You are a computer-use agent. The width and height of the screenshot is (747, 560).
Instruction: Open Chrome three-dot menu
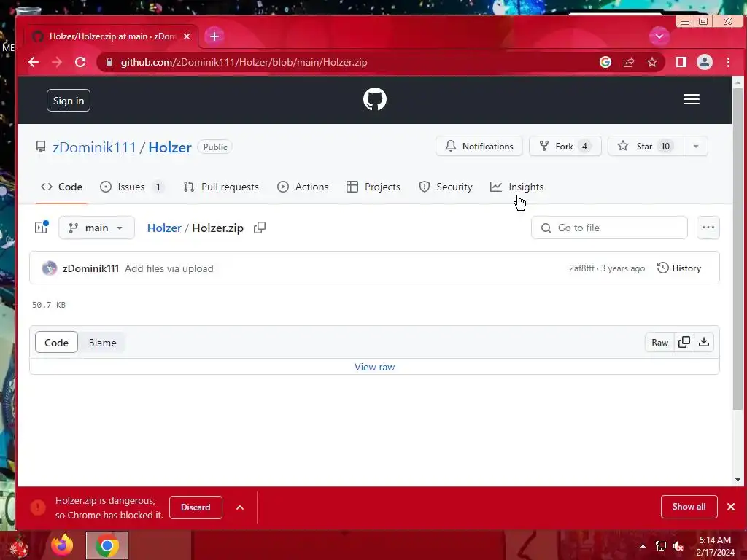(x=728, y=62)
